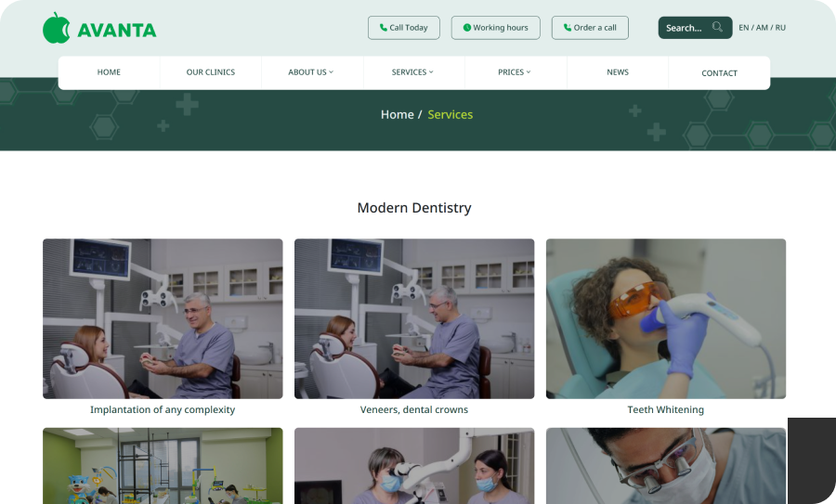Expand the About Us dropdown chevron
This screenshot has height=504, width=836.
[x=331, y=71]
